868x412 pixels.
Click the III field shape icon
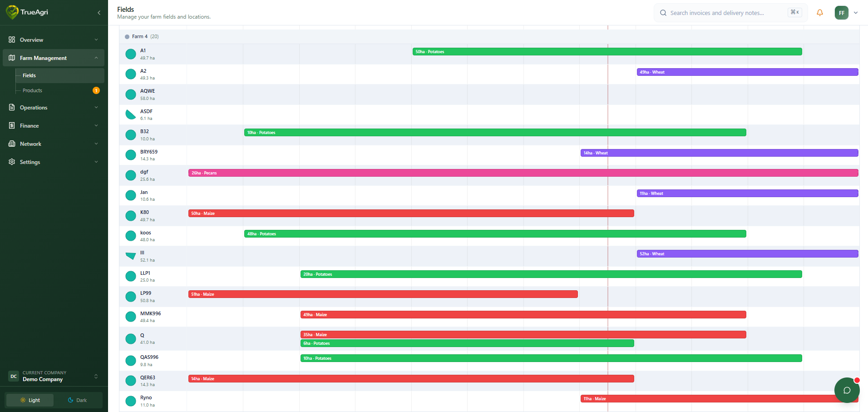pos(131,256)
